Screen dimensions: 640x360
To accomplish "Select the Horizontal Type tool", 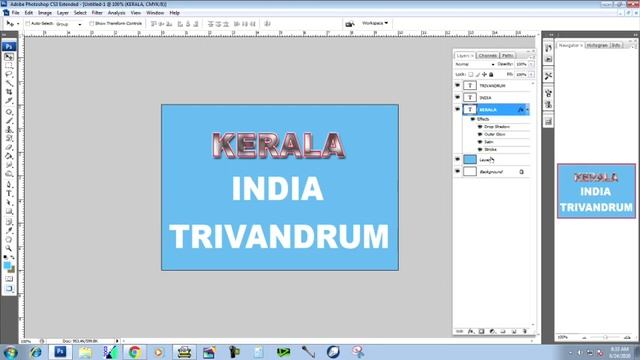I will 9,193.
